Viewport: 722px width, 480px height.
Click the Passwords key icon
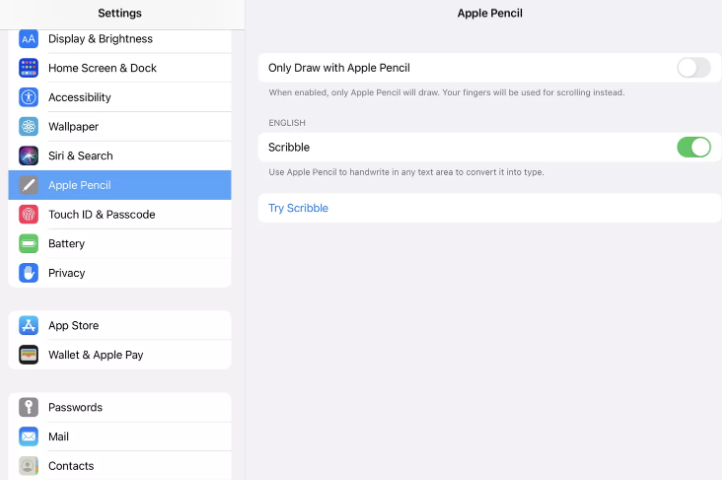pyautogui.click(x=29, y=407)
